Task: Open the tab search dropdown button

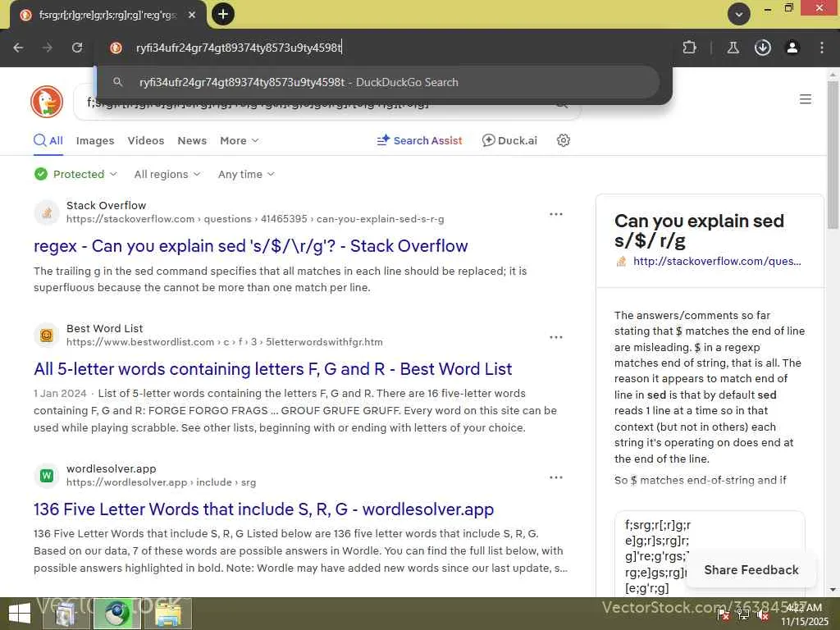Action: [739, 14]
